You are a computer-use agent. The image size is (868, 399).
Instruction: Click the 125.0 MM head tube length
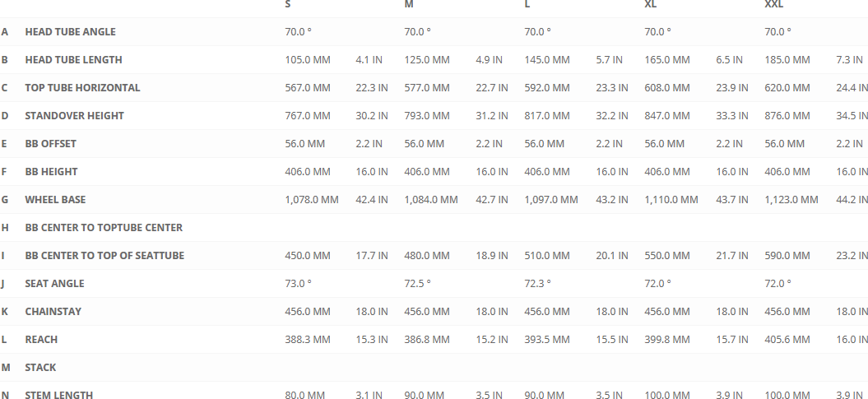(427, 60)
